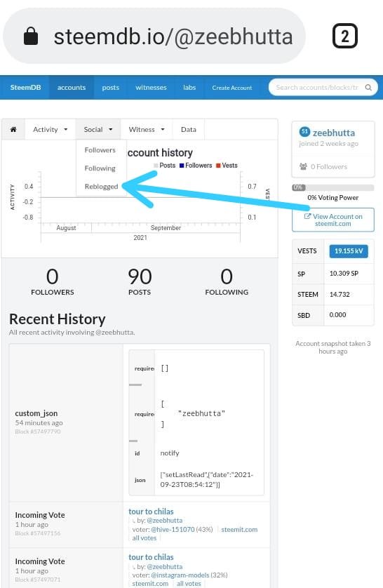The width and height of the screenshot is (383, 588).
Task: Select Followers from the Social menu
Action: (x=100, y=150)
